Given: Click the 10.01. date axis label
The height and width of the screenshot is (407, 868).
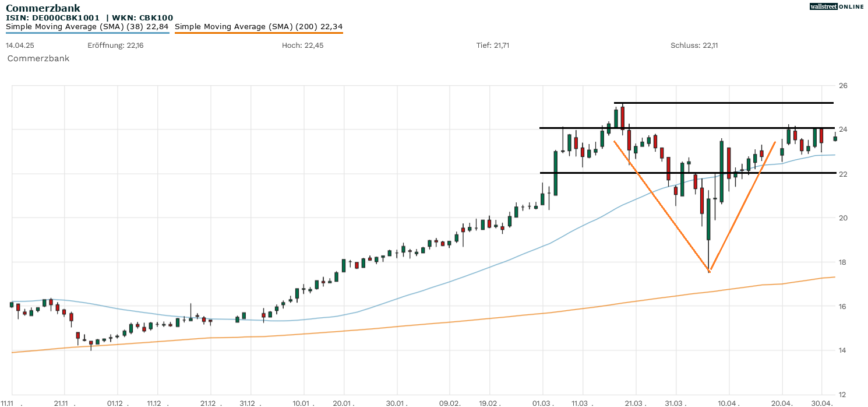Looking at the screenshot, I should click(302, 403).
